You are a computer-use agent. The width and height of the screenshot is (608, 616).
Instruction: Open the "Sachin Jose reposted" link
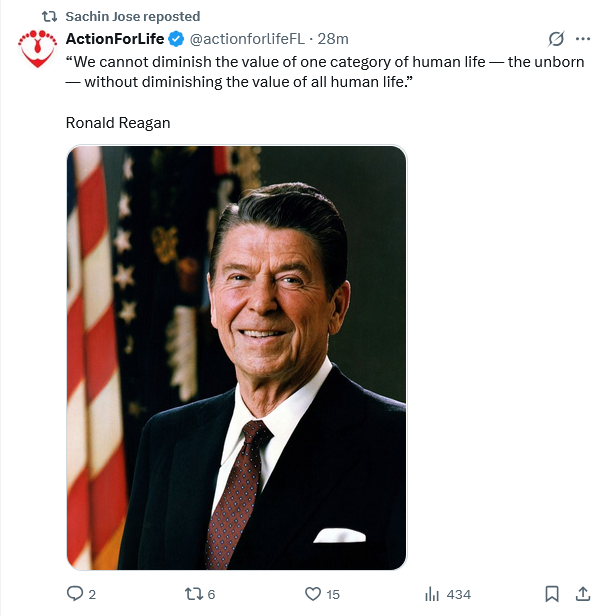click(132, 16)
